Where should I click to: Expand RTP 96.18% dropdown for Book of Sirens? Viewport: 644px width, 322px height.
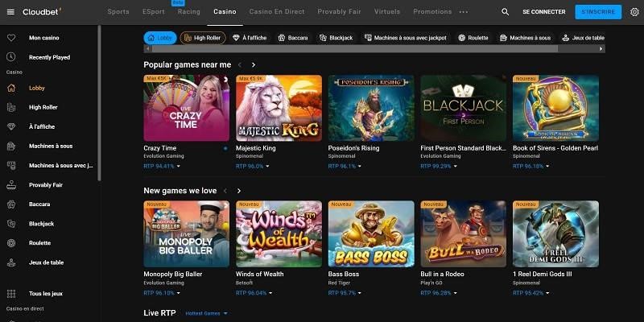[531, 167]
